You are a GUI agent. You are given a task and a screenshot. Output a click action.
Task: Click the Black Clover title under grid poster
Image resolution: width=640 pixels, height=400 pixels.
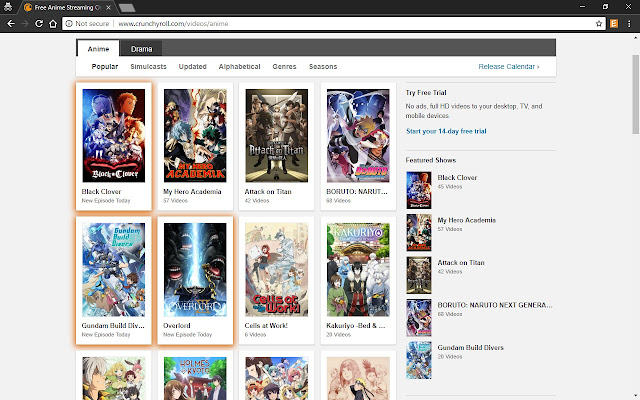click(x=101, y=191)
